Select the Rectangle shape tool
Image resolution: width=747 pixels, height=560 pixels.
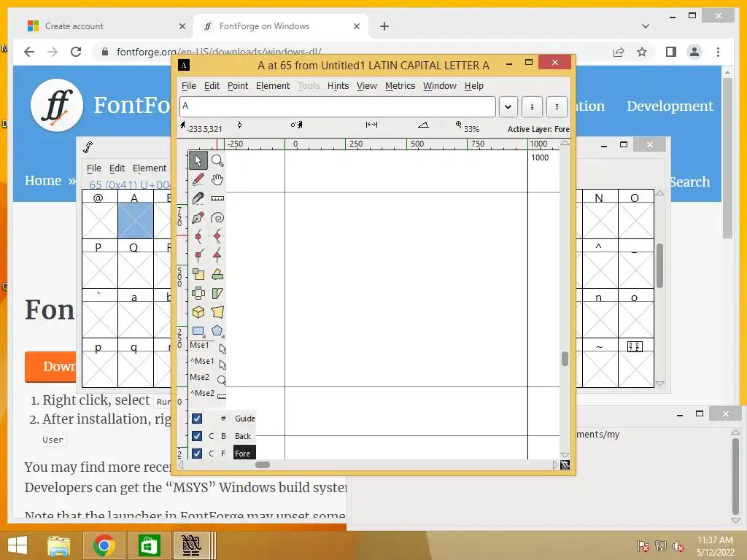point(198,330)
